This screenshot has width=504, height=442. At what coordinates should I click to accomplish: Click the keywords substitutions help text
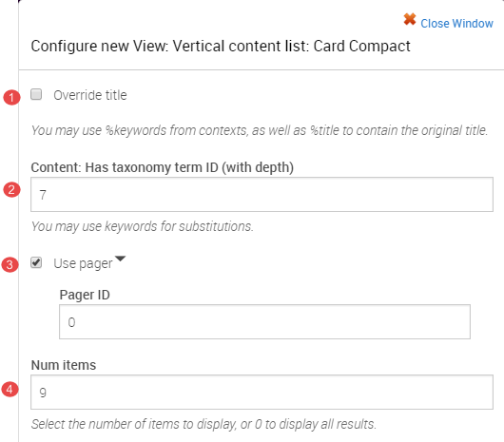click(x=143, y=226)
